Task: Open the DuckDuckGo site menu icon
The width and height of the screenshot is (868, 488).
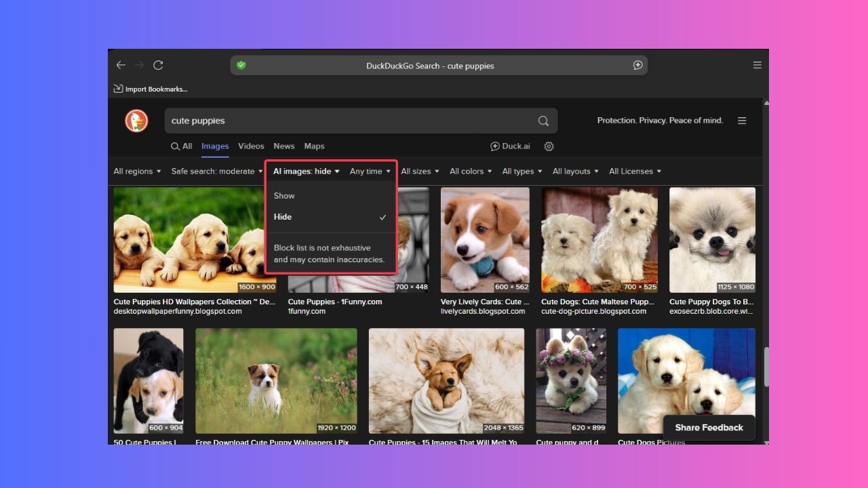Action: [x=742, y=120]
